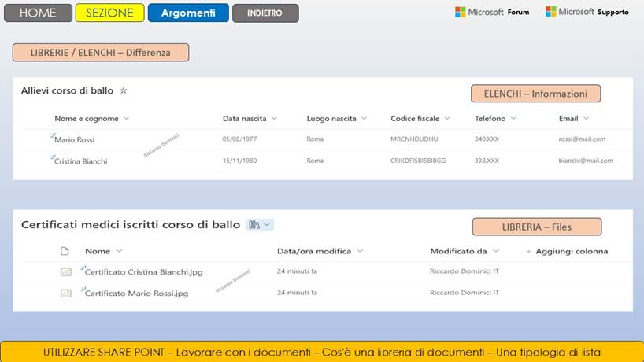Click the birth date 05/08/1977

coord(239,139)
